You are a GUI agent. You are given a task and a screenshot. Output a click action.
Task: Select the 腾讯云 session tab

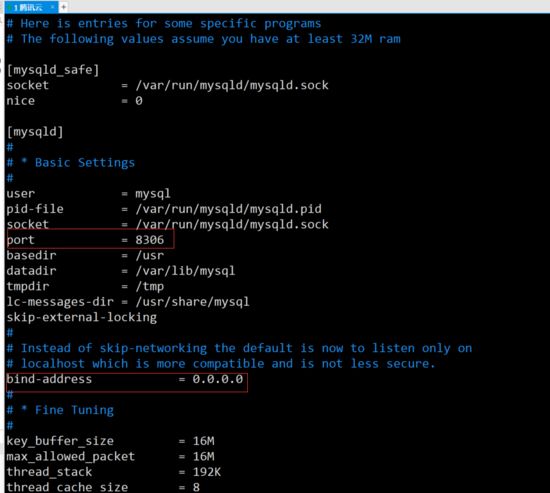point(31,7)
